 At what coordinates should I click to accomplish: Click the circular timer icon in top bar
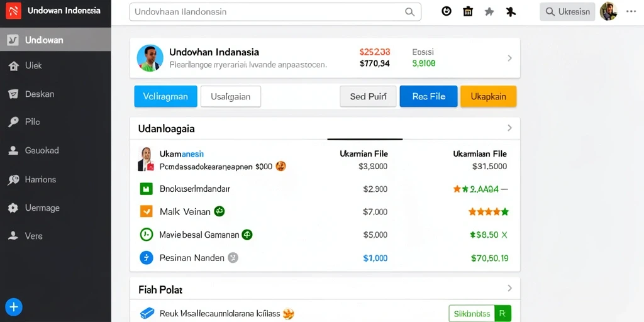coord(447,11)
